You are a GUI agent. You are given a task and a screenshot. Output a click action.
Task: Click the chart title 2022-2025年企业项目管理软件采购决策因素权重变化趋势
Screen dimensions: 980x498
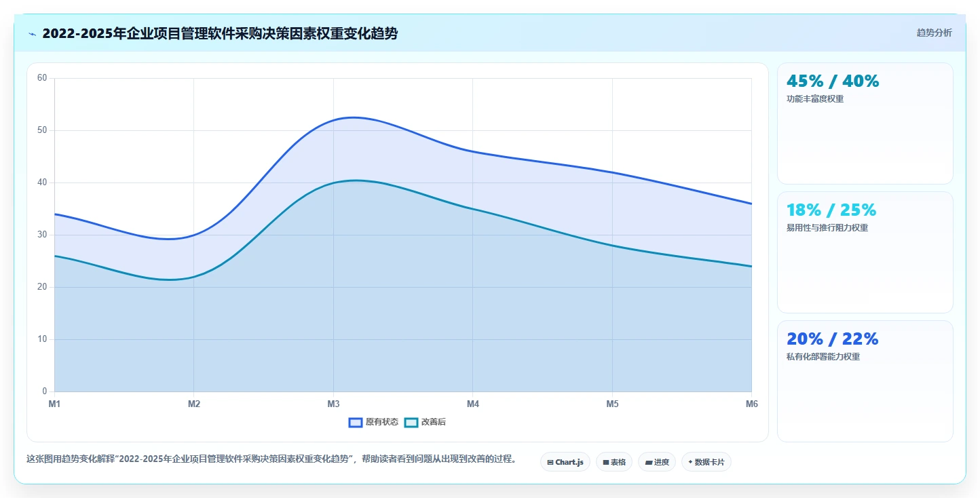click(x=220, y=33)
